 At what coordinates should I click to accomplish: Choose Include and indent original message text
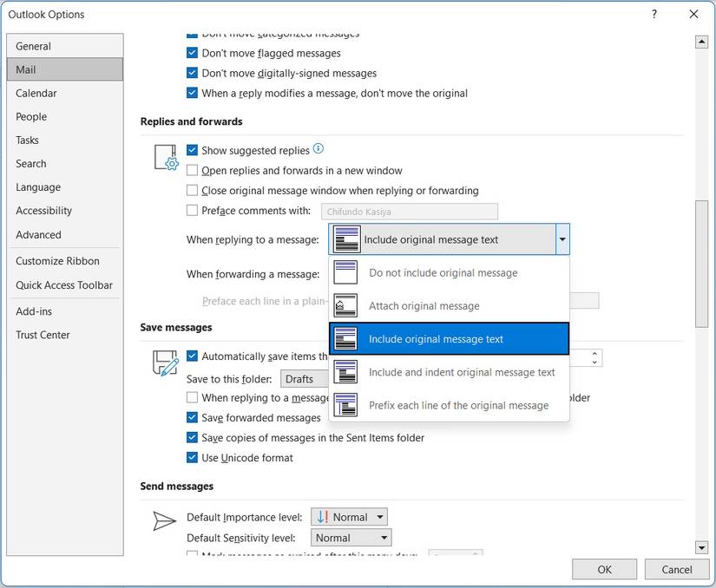click(450, 372)
